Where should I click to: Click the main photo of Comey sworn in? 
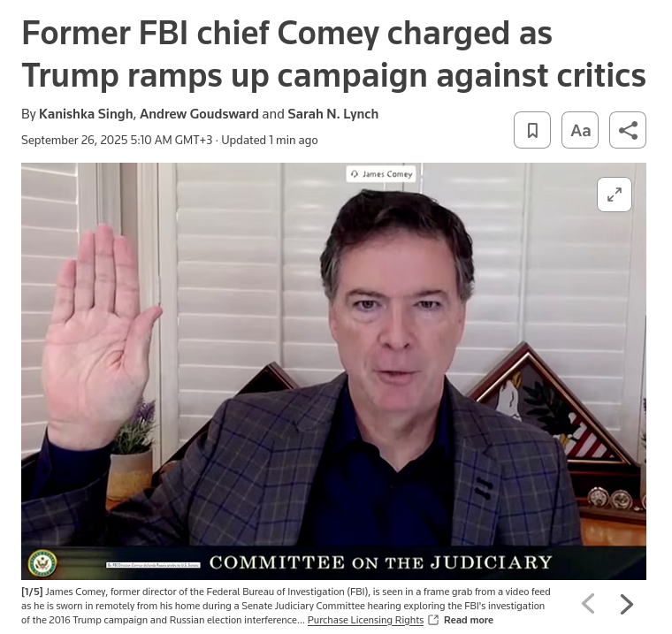[x=334, y=371]
